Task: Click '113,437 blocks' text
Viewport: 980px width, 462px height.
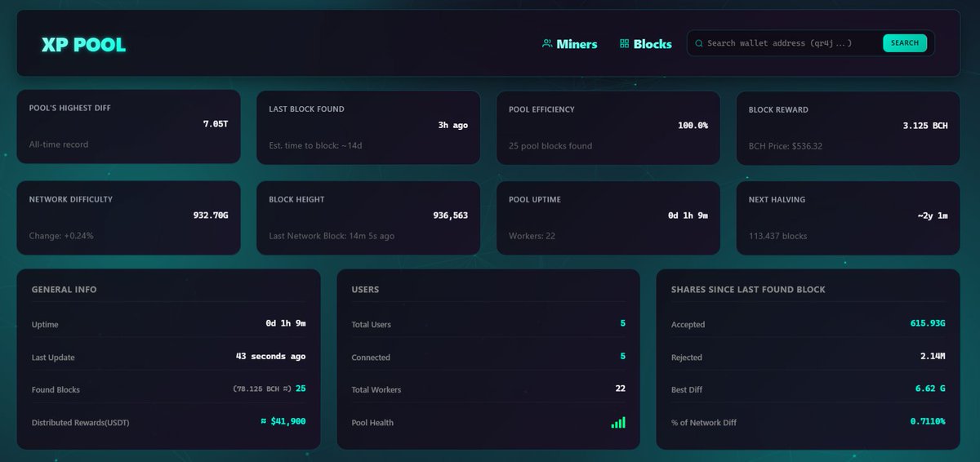Action: point(777,236)
